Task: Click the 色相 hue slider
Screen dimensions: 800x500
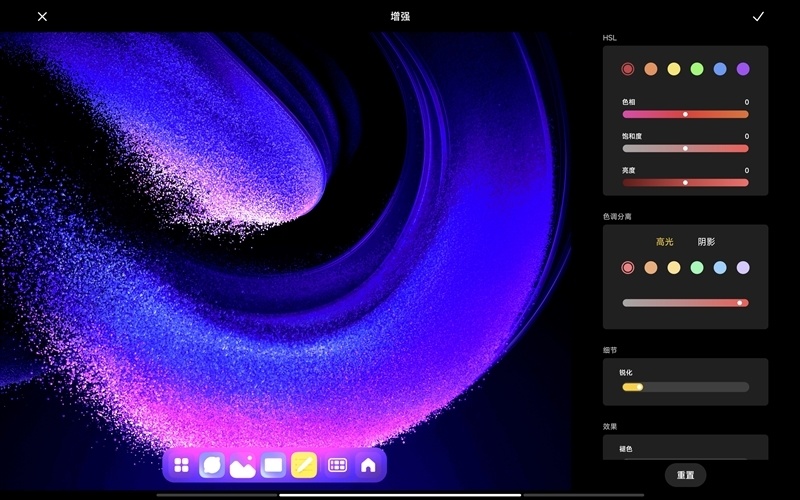Action: pos(685,114)
